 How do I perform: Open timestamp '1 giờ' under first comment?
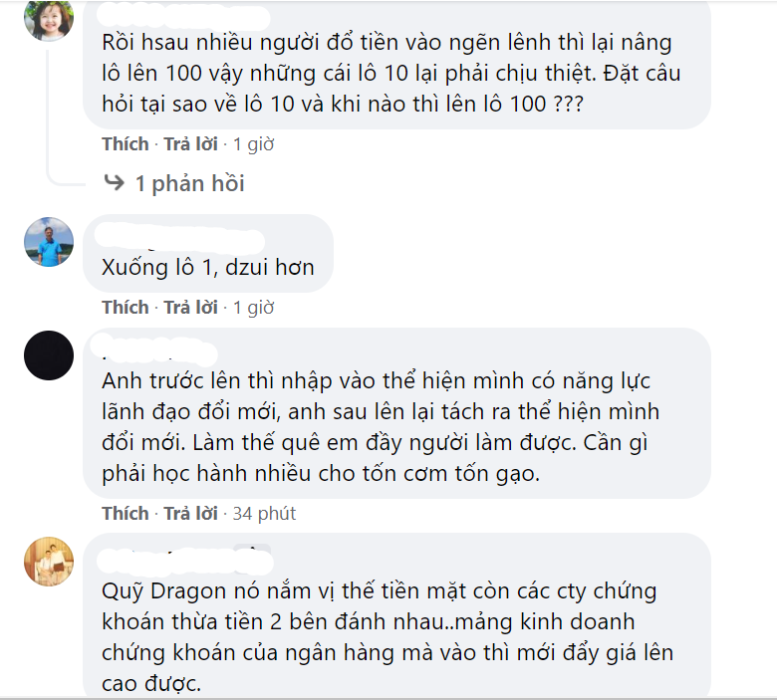click(253, 144)
